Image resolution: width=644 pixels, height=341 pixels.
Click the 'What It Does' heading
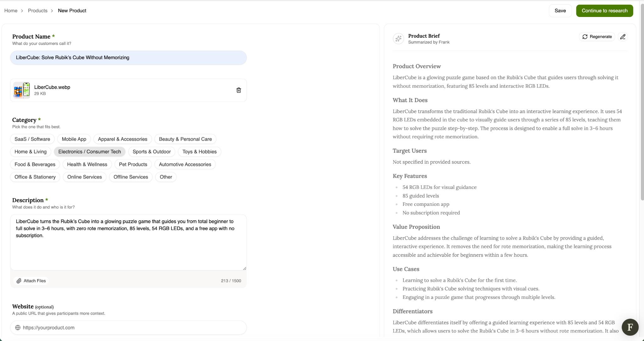pyautogui.click(x=410, y=100)
